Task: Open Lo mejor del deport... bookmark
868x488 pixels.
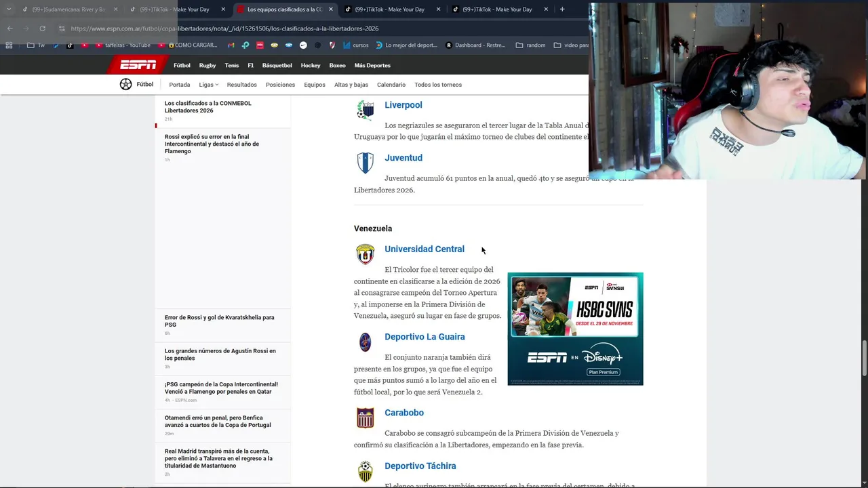Action: click(406, 45)
